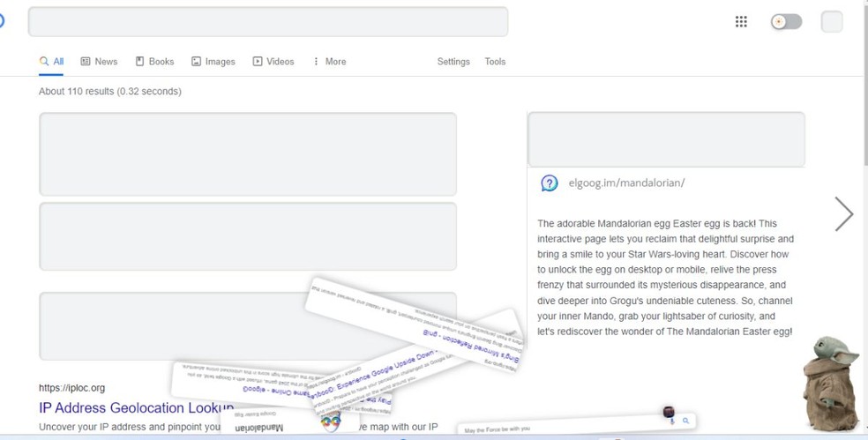Click the top search input box
Viewport: 868px width, 440px height.
tap(268, 21)
